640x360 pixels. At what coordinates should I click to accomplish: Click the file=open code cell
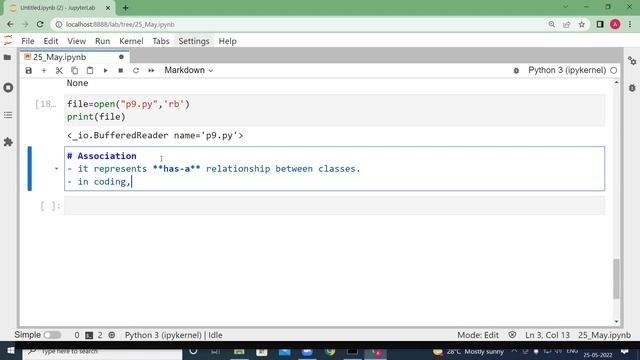(x=334, y=111)
